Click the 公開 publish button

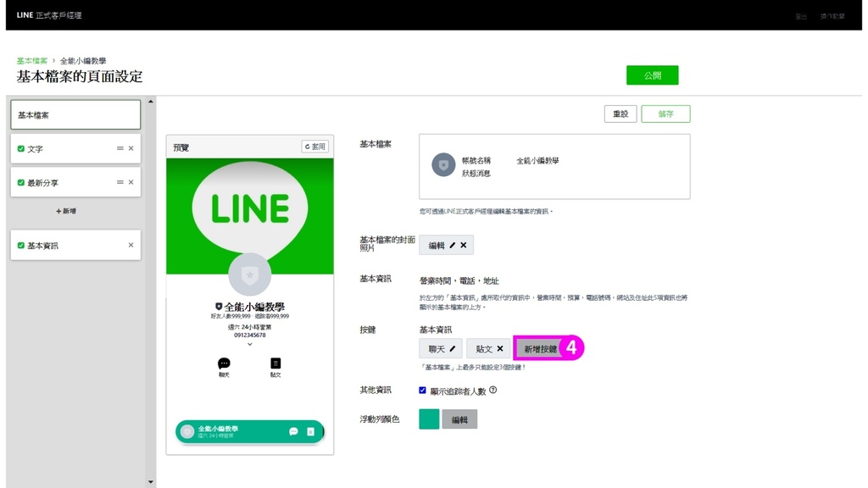[x=652, y=75]
